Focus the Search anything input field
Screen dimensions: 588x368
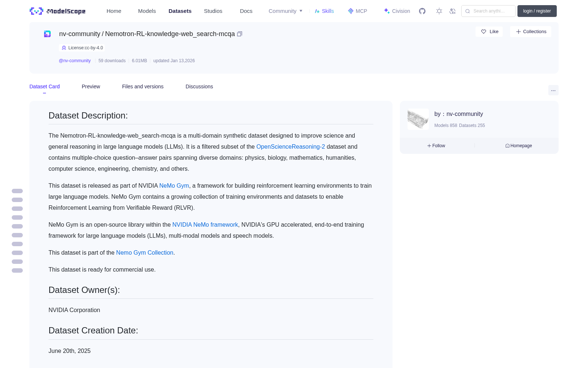pyautogui.click(x=488, y=11)
